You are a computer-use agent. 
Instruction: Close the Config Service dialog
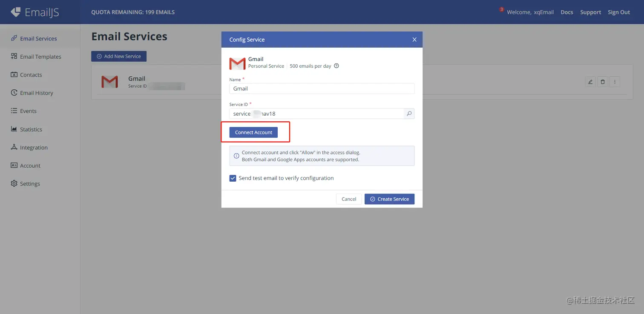click(414, 40)
